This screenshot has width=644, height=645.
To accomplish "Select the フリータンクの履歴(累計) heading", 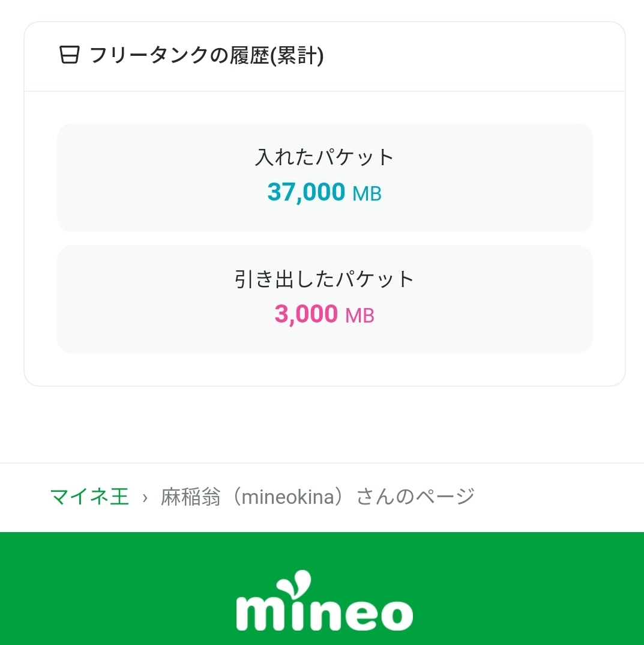I will (206, 56).
